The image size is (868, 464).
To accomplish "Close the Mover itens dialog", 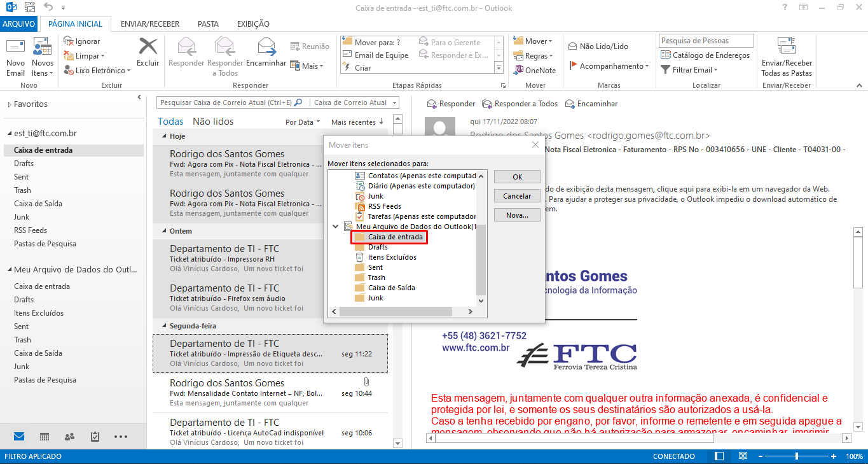I will tap(535, 144).
